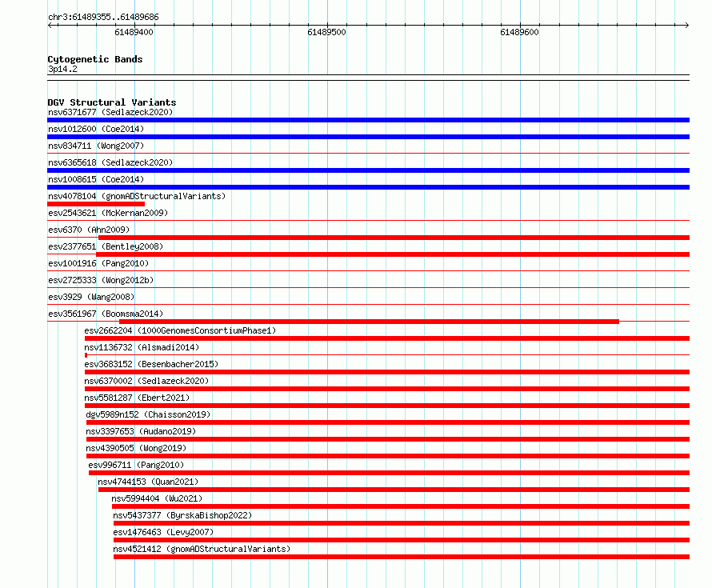Open nsv1008615 (Coe2014) variant details
This screenshot has height=588, width=712.
click(x=96, y=179)
